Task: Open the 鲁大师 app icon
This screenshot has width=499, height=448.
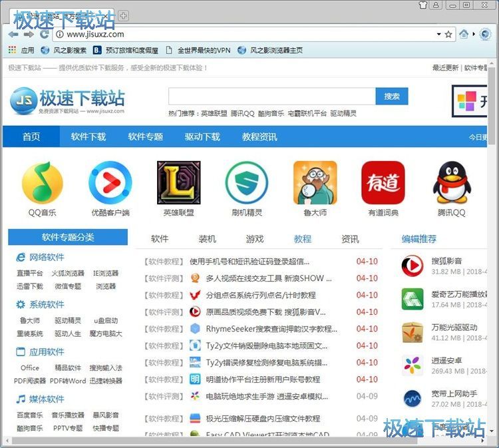Action: click(x=315, y=183)
